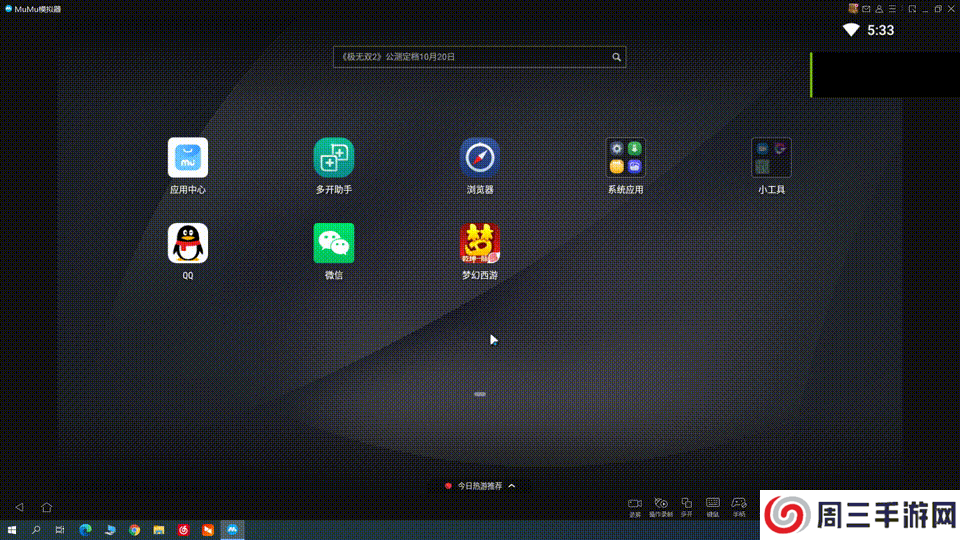
Task: Start the 梦幻西游 game
Action: coord(479,243)
